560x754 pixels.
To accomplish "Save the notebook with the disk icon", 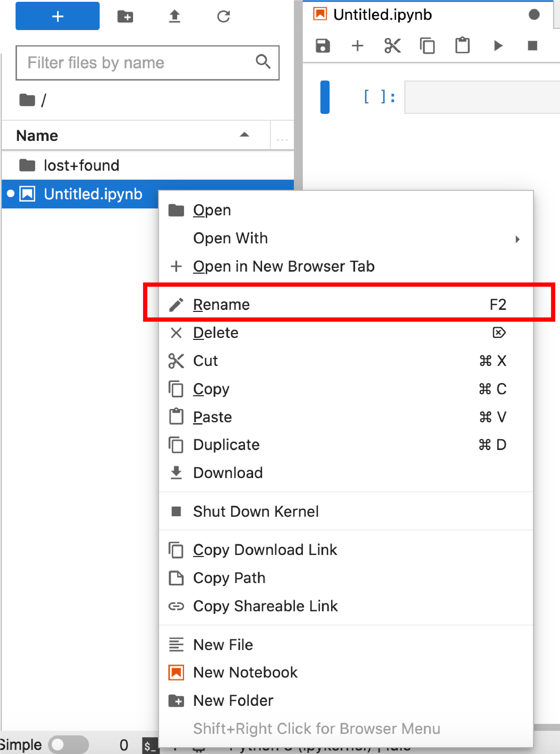I will (x=323, y=45).
